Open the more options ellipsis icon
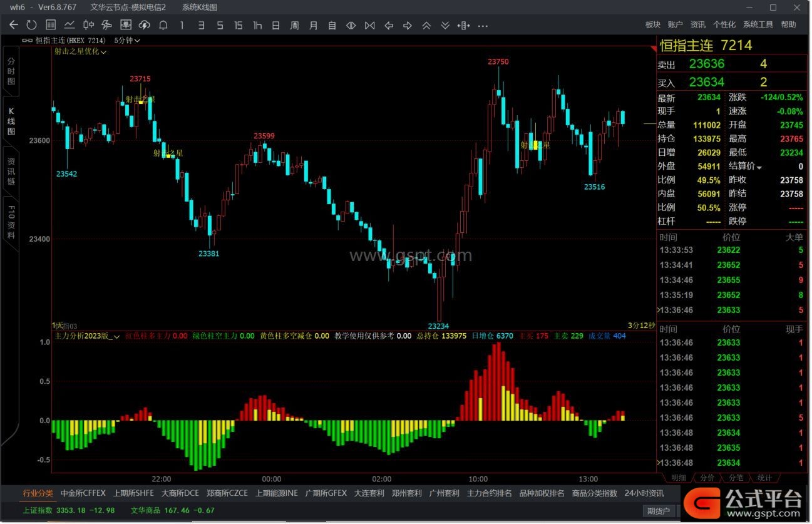812x524 pixels. [483, 26]
